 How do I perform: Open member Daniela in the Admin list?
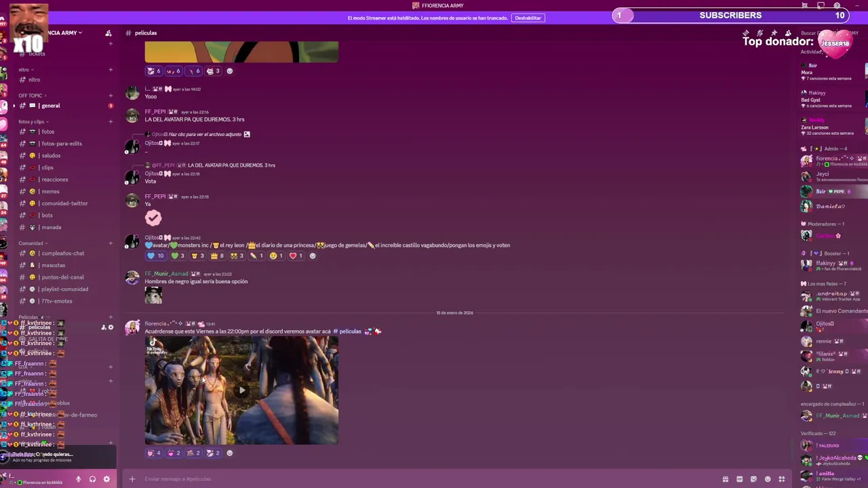833,206
